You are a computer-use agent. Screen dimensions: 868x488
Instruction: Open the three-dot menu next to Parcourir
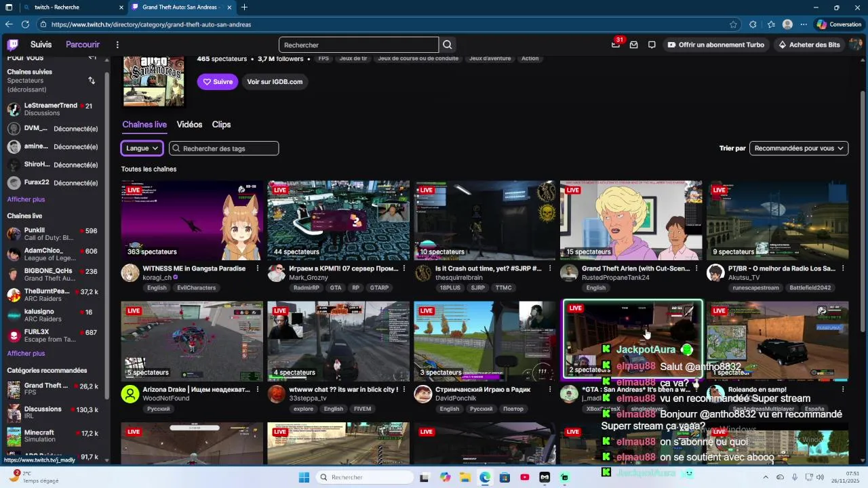pos(117,45)
